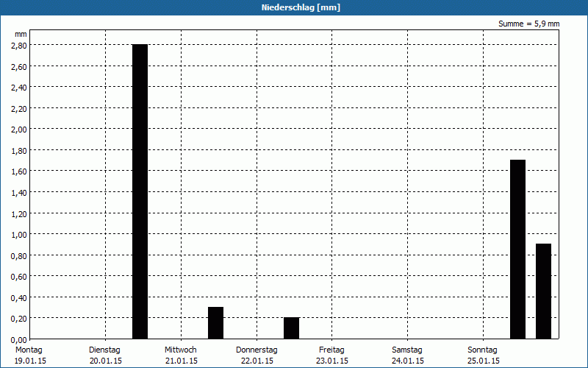The height and width of the screenshot is (368, 588).
Task: Click the y-axis value '1,80'
Action: point(21,151)
